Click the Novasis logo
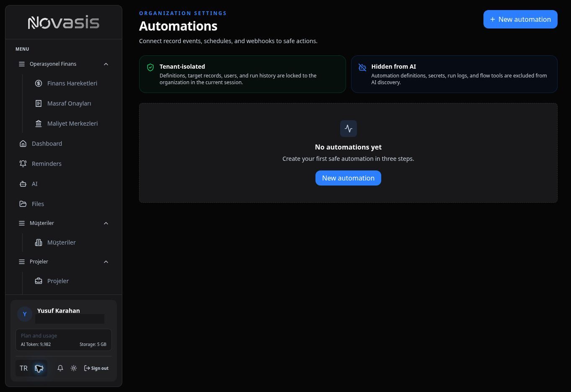571x392 pixels. coord(64,22)
